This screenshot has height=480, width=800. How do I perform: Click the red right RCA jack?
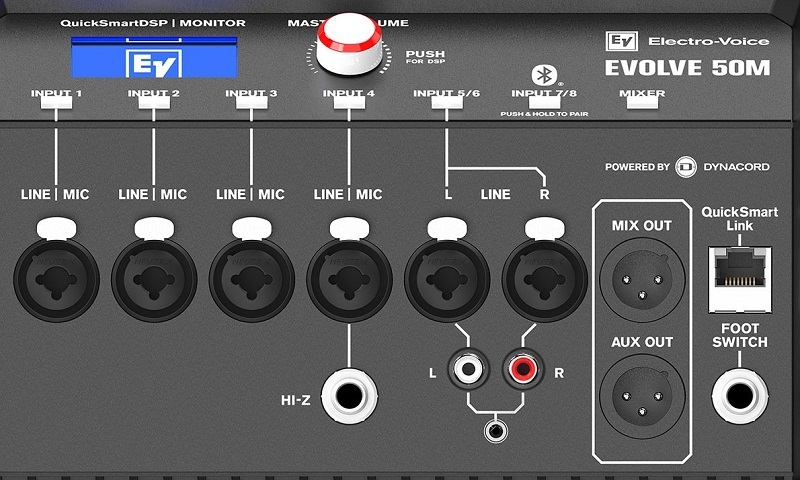(x=523, y=368)
